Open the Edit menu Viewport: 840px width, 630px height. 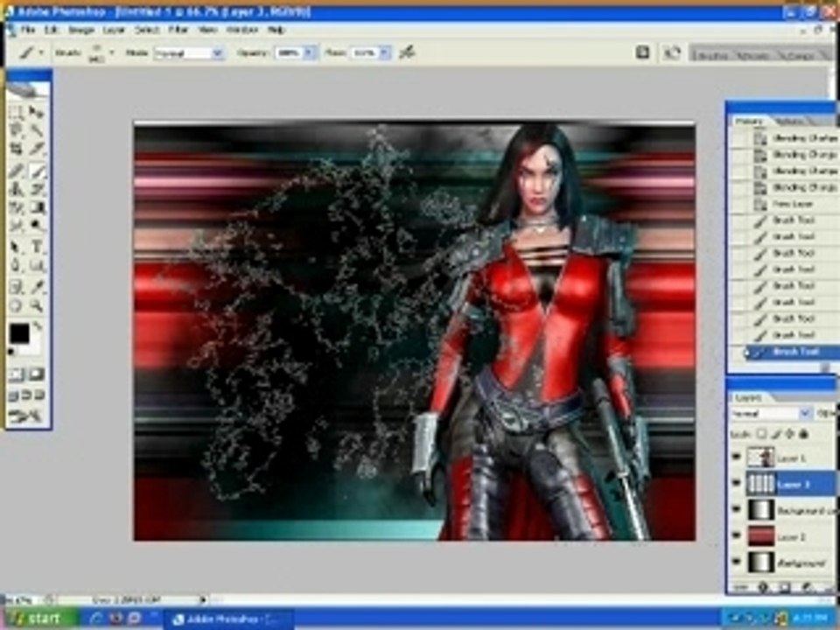coord(52,30)
